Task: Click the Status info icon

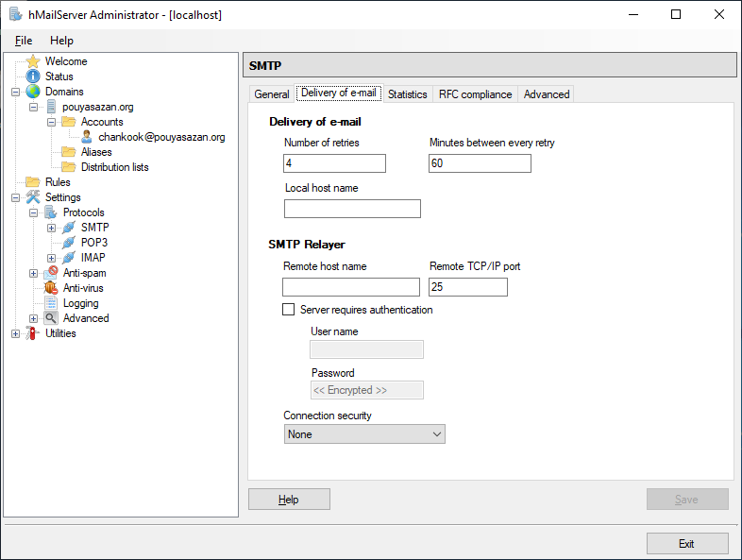Action: [x=33, y=76]
